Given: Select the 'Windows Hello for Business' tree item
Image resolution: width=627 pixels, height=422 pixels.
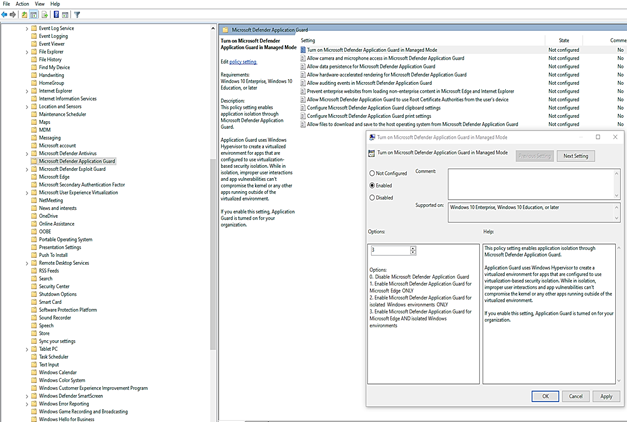Looking at the screenshot, I should pos(66,419).
